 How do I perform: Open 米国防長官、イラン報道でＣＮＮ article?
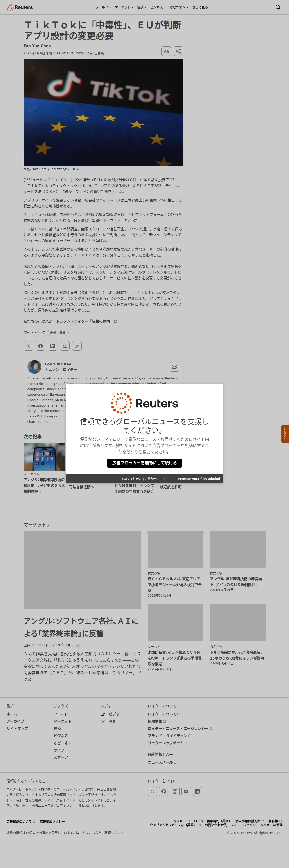coord(175,658)
